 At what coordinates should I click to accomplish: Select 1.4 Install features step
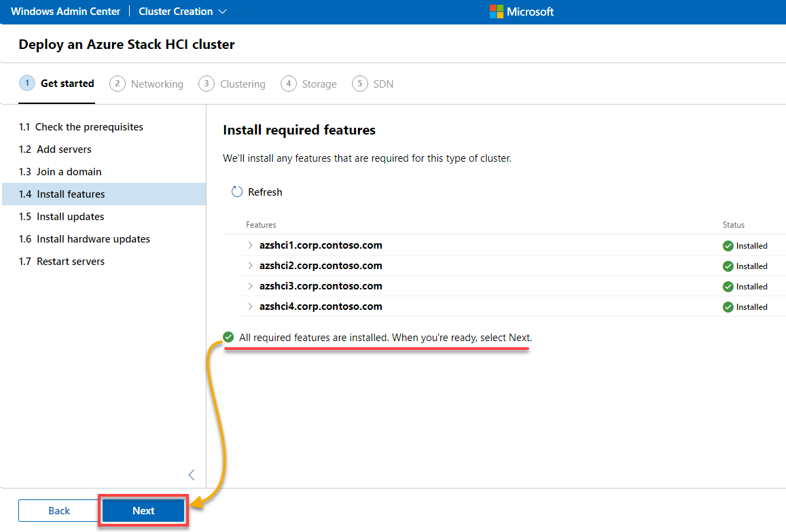click(x=104, y=194)
